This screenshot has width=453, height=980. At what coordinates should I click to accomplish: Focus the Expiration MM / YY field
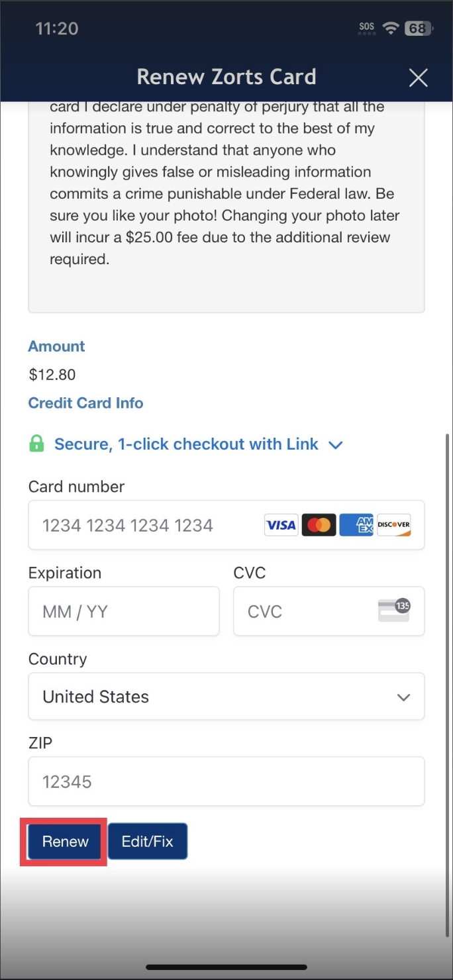pyautogui.click(x=124, y=611)
